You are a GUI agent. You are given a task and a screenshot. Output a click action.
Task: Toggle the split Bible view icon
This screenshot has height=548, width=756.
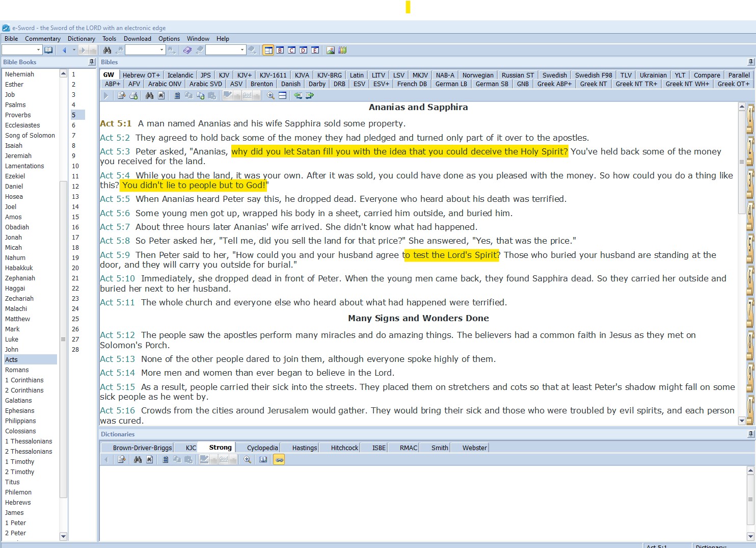coord(282,95)
